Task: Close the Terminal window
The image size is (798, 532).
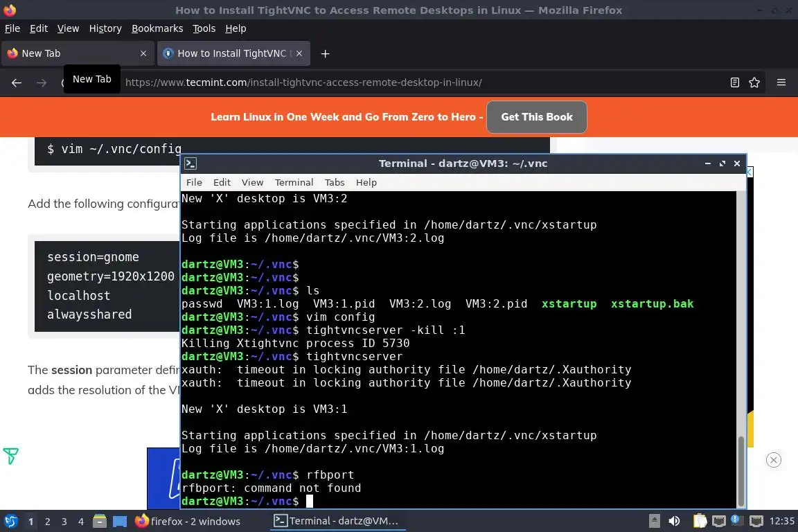Action: (737, 163)
